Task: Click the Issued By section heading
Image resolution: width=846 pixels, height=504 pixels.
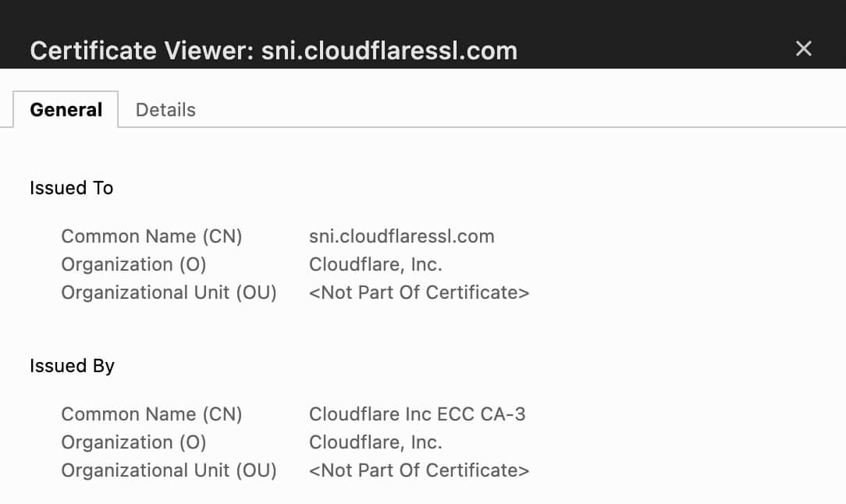Action: point(72,366)
